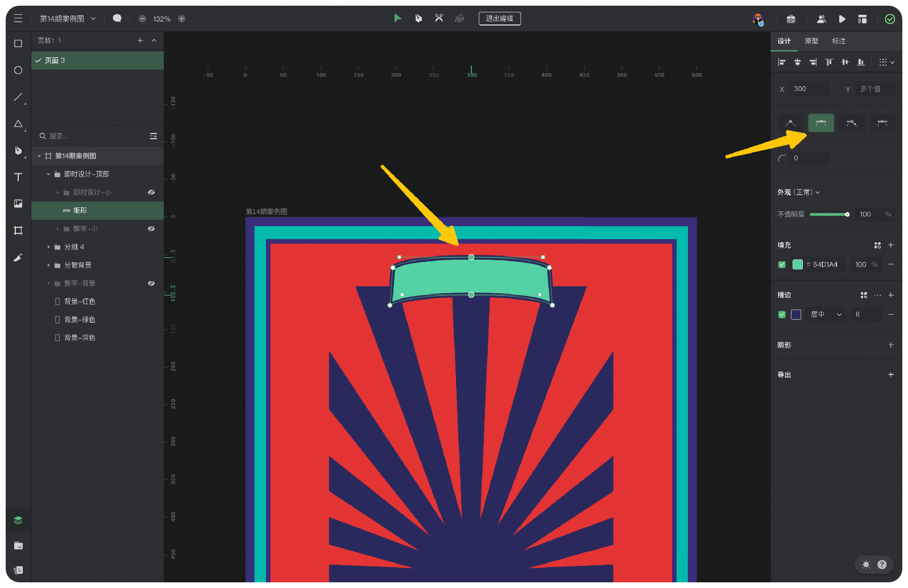Screen dimensions: 908x588
Task: Switch to the 标注 tab
Action: [839, 41]
